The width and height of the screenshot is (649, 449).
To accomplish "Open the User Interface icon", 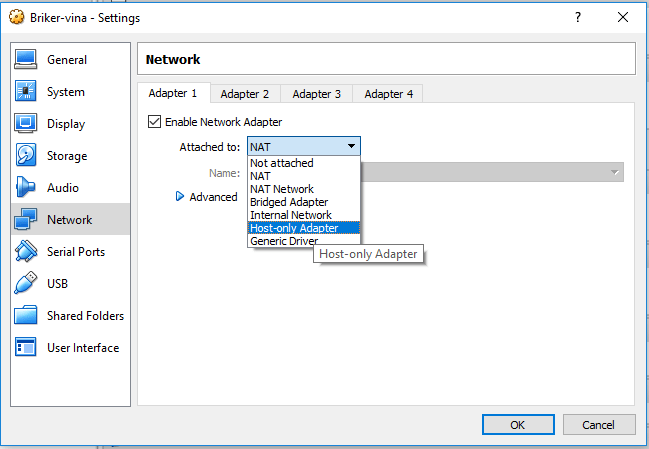I will coord(27,348).
